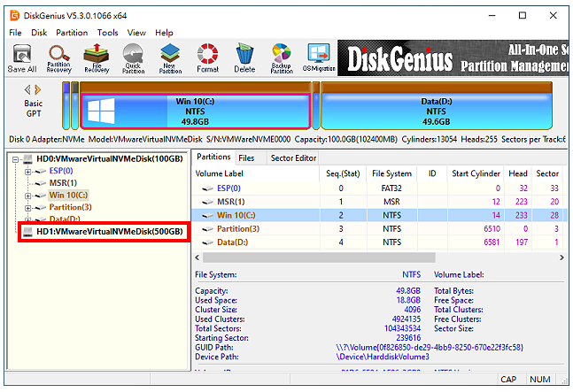Select the small MSR partition bar in disk map
The image size is (573, 392).
point(75,106)
